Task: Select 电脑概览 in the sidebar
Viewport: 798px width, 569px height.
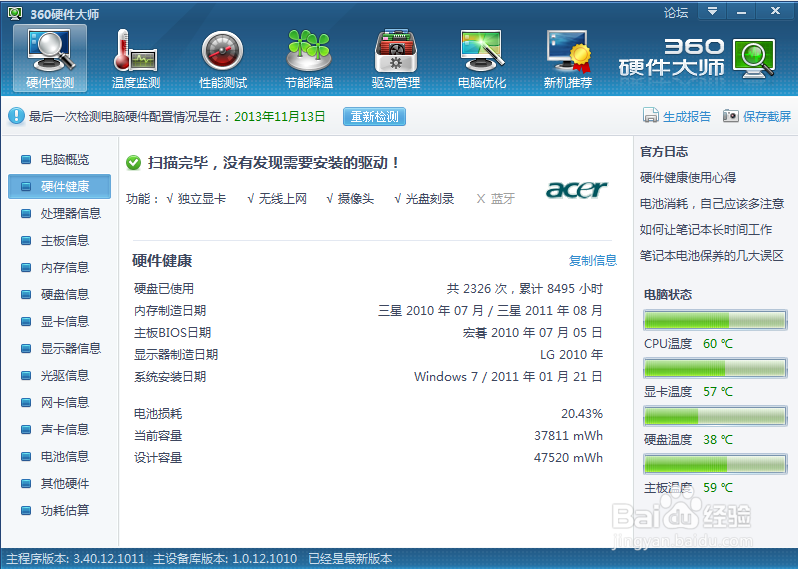Action: (60, 160)
